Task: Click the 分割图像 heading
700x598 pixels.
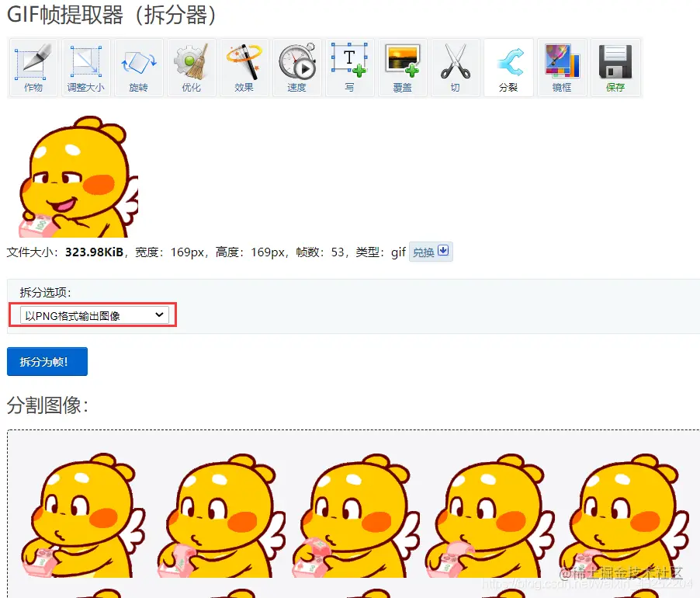Action: coord(47,405)
